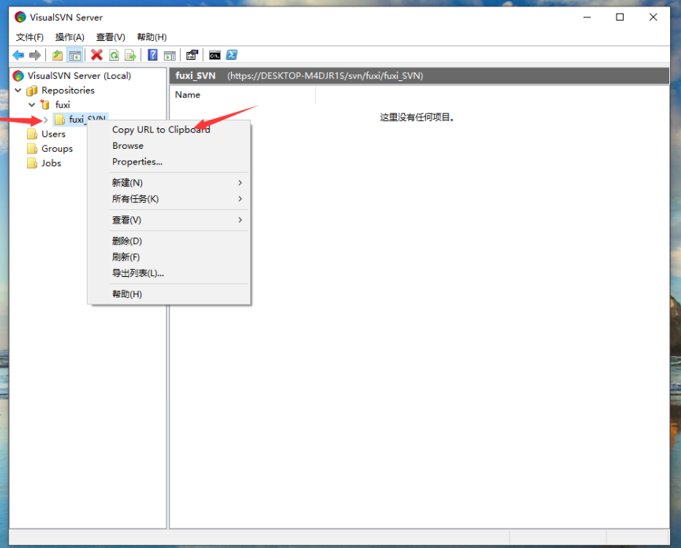Select the Repositories tree item
Viewport: 681px width, 548px height.
68,90
